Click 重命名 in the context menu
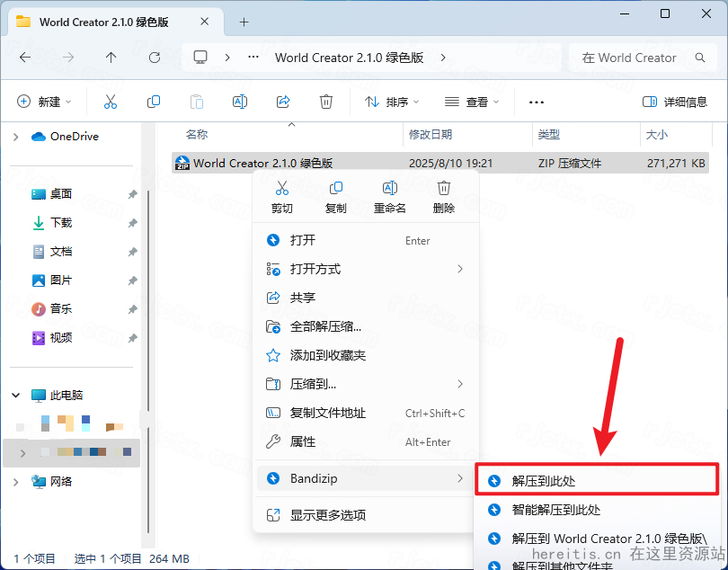This screenshot has height=570, width=728. tap(389, 198)
